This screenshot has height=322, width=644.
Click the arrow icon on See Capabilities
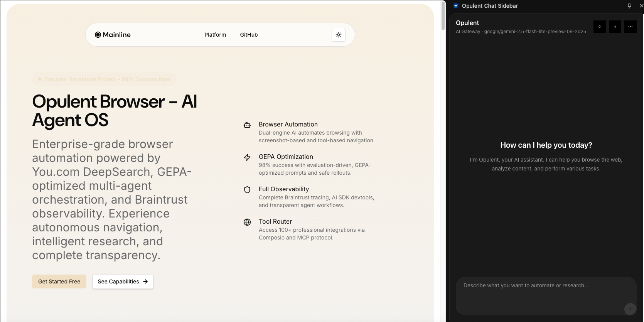coord(145,282)
